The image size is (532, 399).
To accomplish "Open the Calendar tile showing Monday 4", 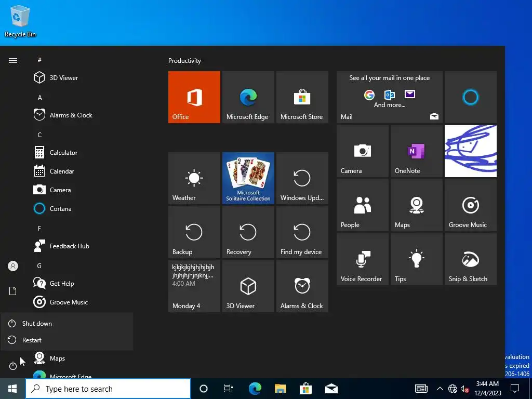I will 194,286.
